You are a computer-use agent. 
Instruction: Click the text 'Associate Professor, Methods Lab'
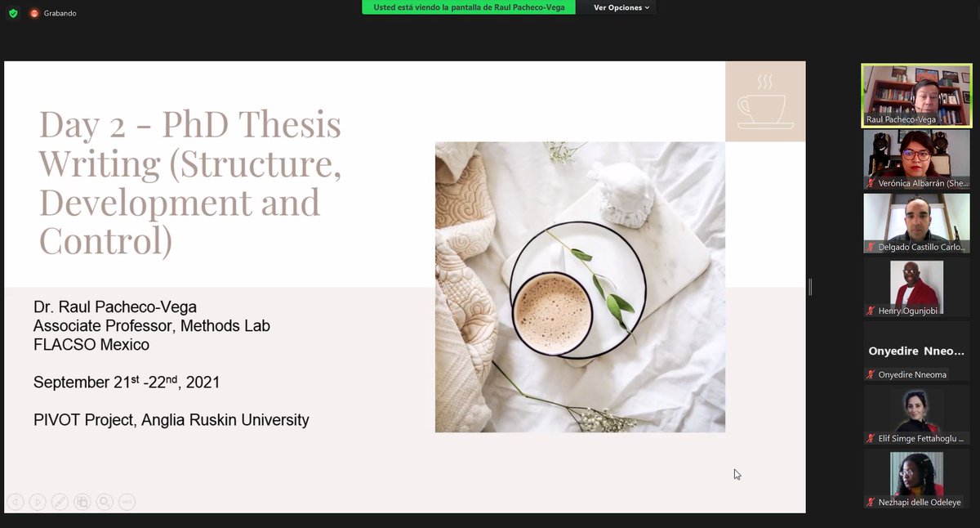[x=152, y=326]
